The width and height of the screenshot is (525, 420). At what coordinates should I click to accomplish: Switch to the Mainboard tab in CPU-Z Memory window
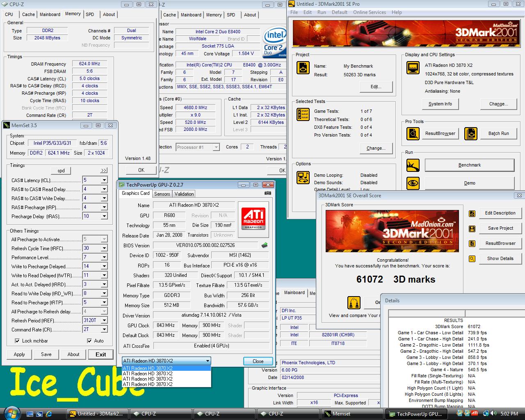(x=50, y=14)
